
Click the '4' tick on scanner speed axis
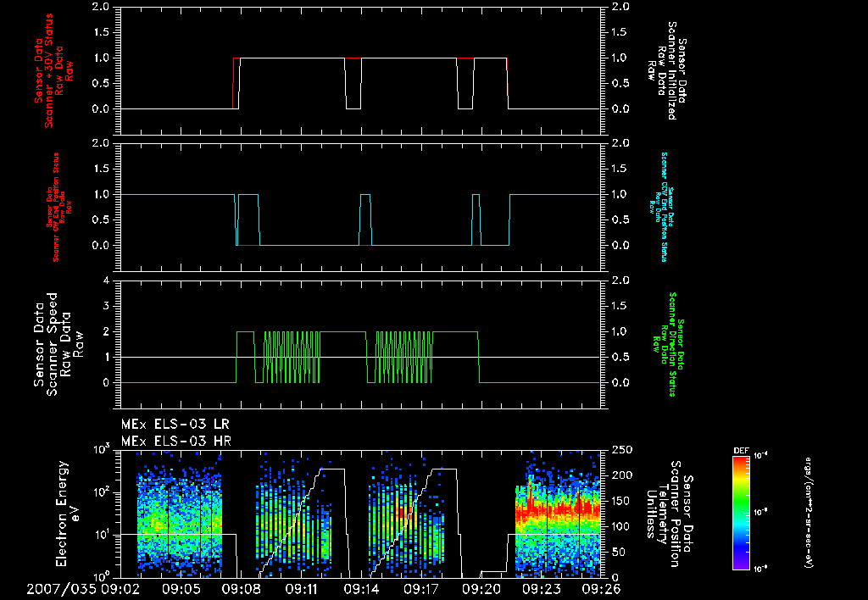pyautogui.click(x=106, y=281)
